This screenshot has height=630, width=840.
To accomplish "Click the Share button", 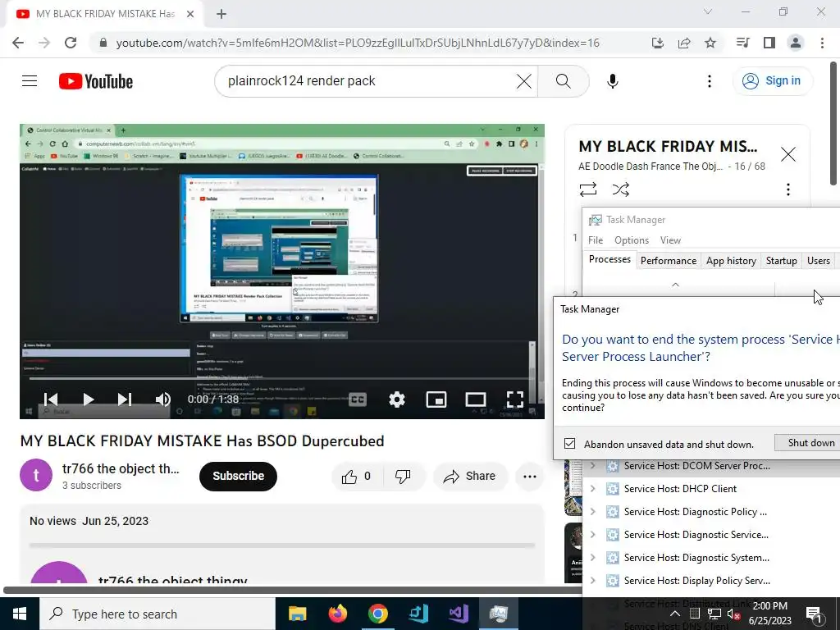I will click(x=470, y=476).
